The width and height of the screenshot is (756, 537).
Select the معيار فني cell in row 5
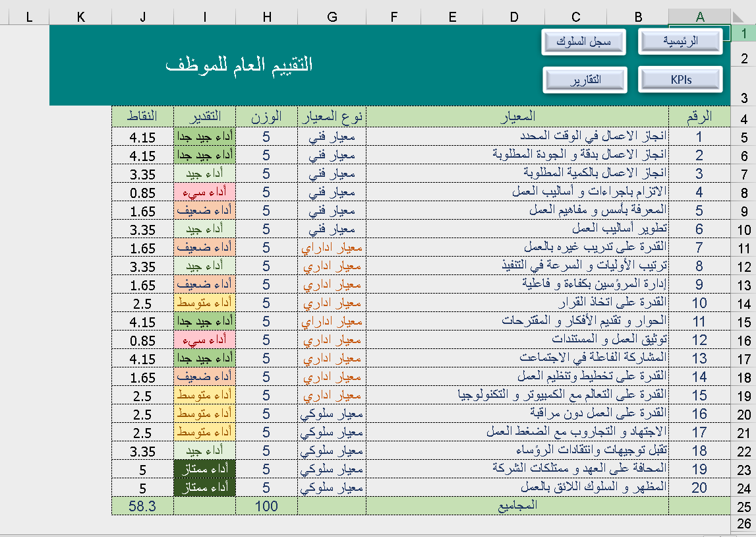[332, 137]
